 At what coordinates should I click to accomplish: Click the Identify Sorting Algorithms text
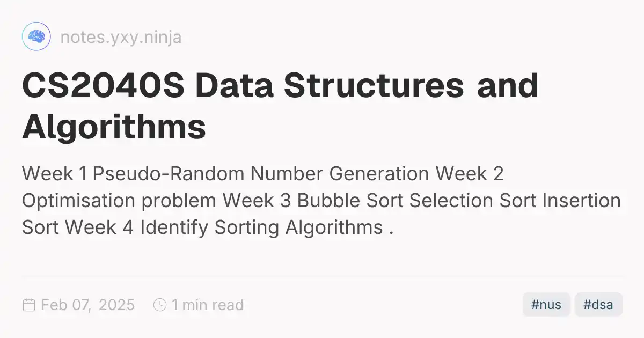tap(261, 228)
